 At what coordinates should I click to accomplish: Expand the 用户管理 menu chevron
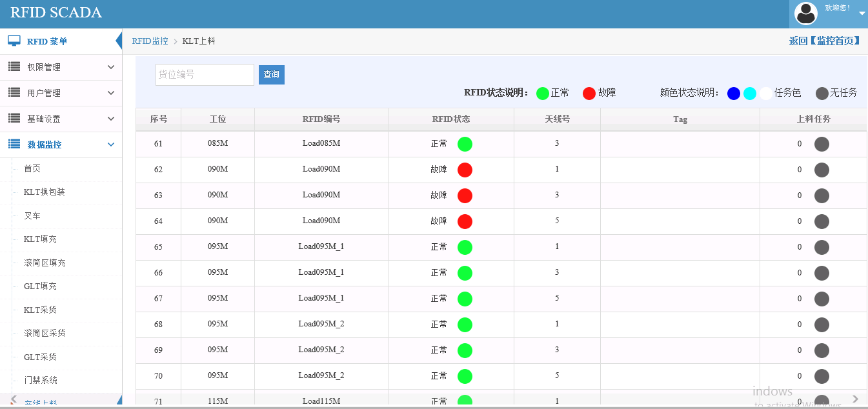click(110, 93)
